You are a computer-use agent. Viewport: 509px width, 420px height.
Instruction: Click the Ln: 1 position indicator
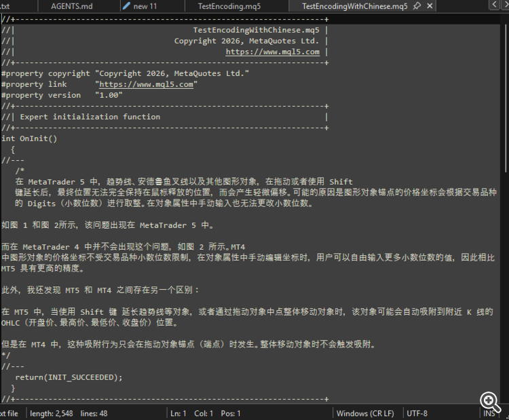(178, 413)
